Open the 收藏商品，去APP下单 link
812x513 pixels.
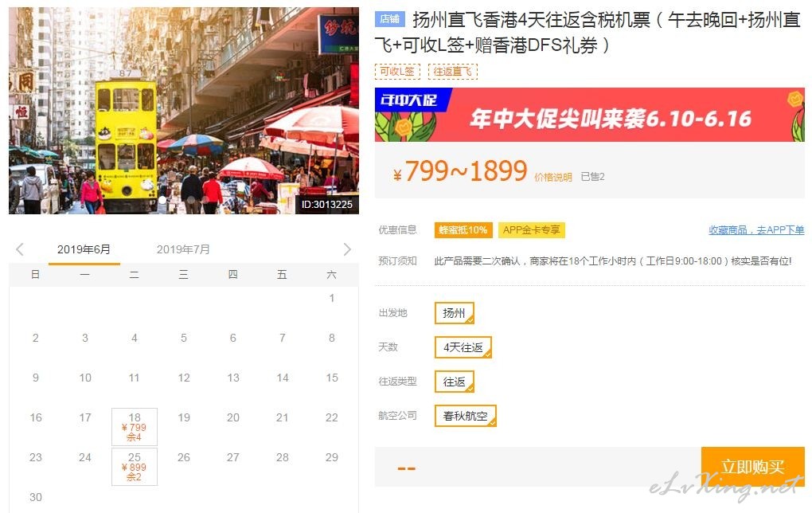tap(756, 230)
